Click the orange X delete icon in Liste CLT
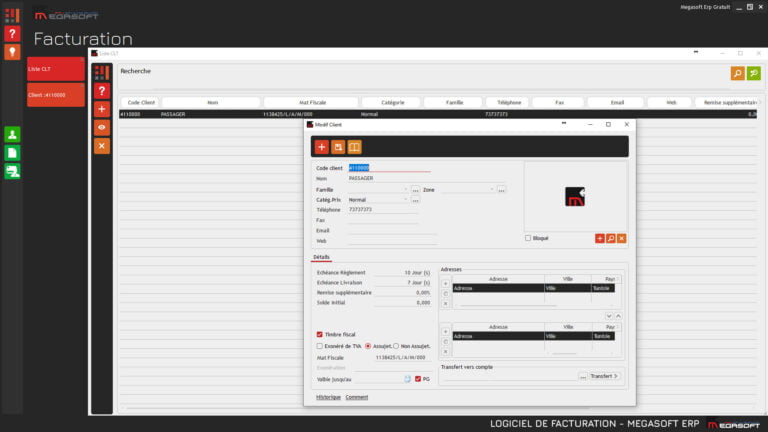This screenshot has width=768, height=432. 102,145
